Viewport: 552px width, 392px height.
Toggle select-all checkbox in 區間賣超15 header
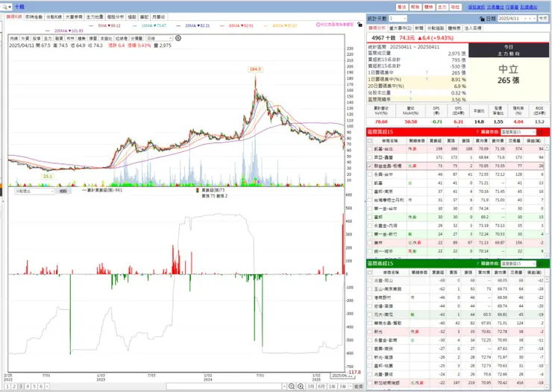click(x=370, y=273)
